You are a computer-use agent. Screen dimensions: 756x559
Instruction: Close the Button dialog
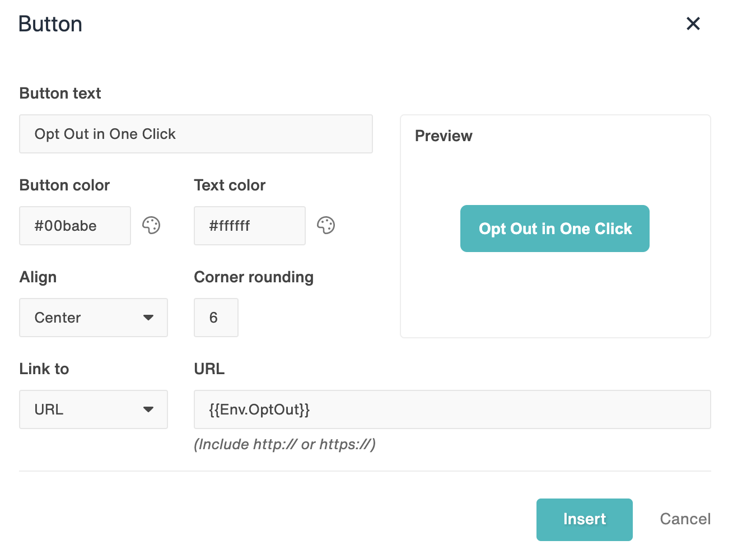tap(693, 24)
